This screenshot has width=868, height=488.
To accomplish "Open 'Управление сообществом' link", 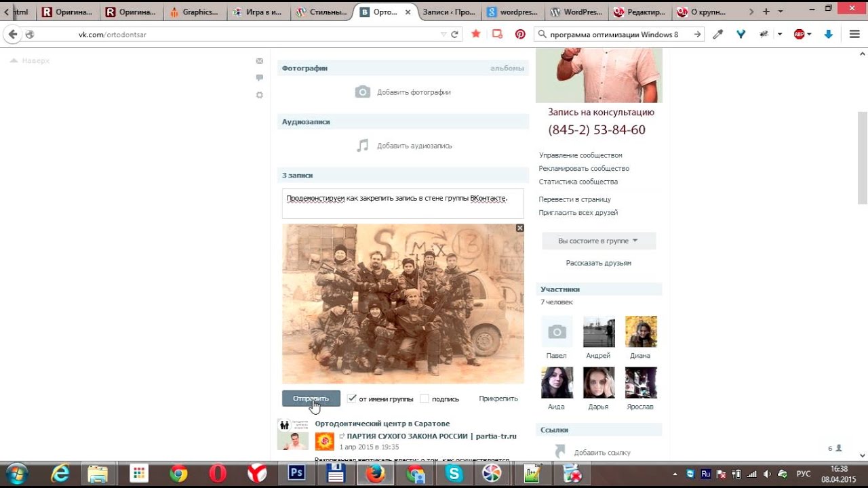I will pyautogui.click(x=580, y=155).
